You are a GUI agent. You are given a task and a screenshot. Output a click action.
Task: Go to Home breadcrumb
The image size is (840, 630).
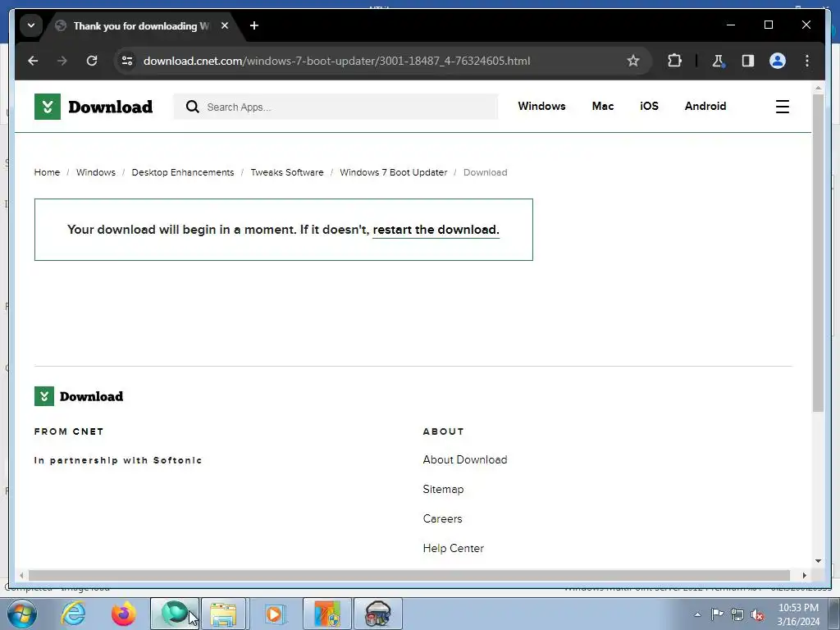(x=47, y=172)
